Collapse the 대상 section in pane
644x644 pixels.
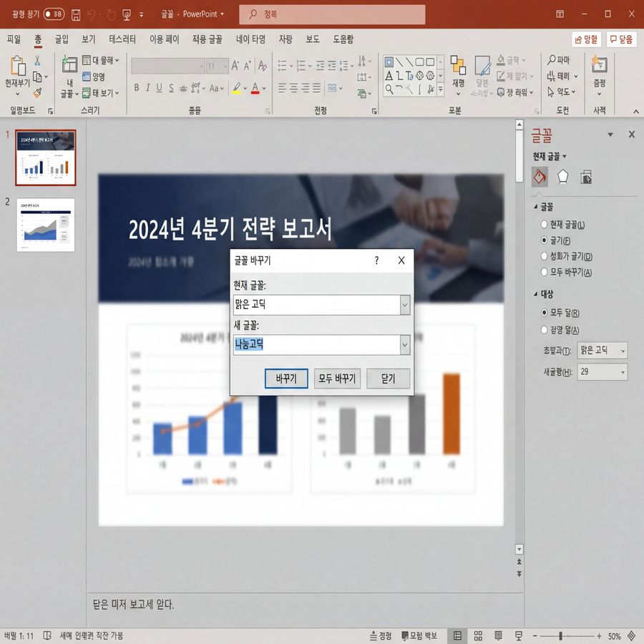tap(536, 294)
